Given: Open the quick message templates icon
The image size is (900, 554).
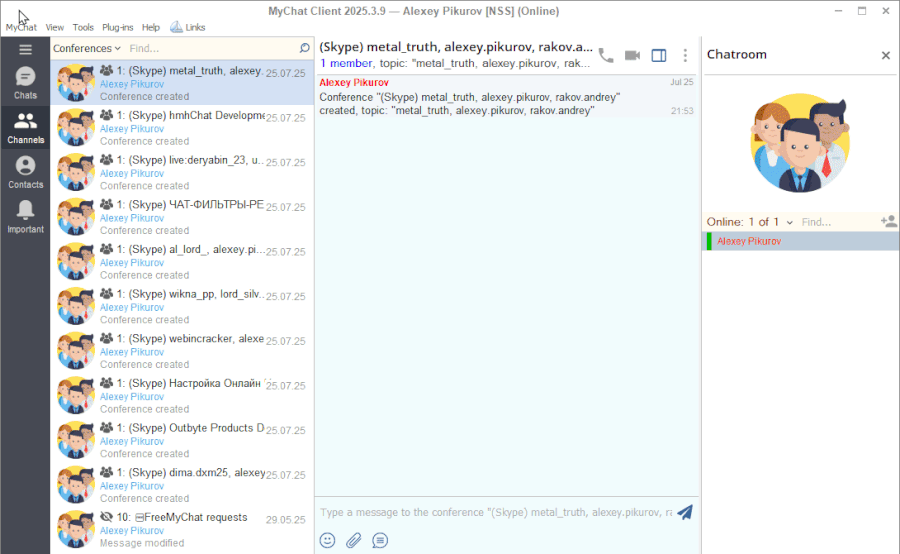Looking at the screenshot, I should click(380, 540).
